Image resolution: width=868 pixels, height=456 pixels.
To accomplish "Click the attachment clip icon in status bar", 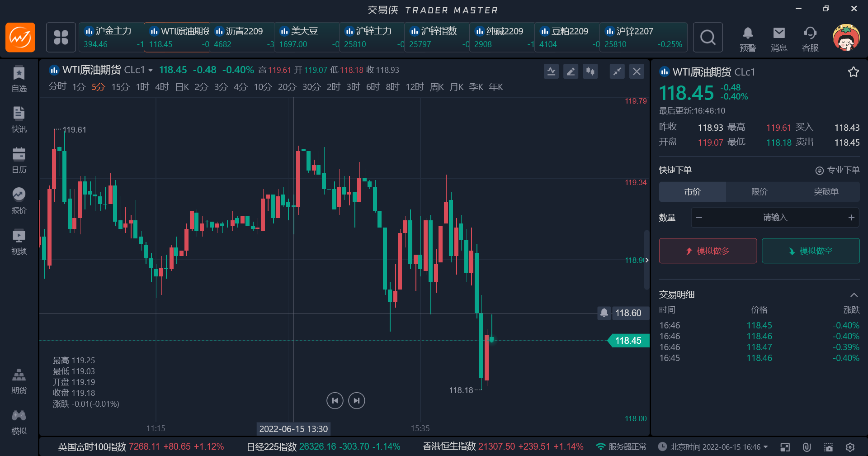I will coord(807,447).
